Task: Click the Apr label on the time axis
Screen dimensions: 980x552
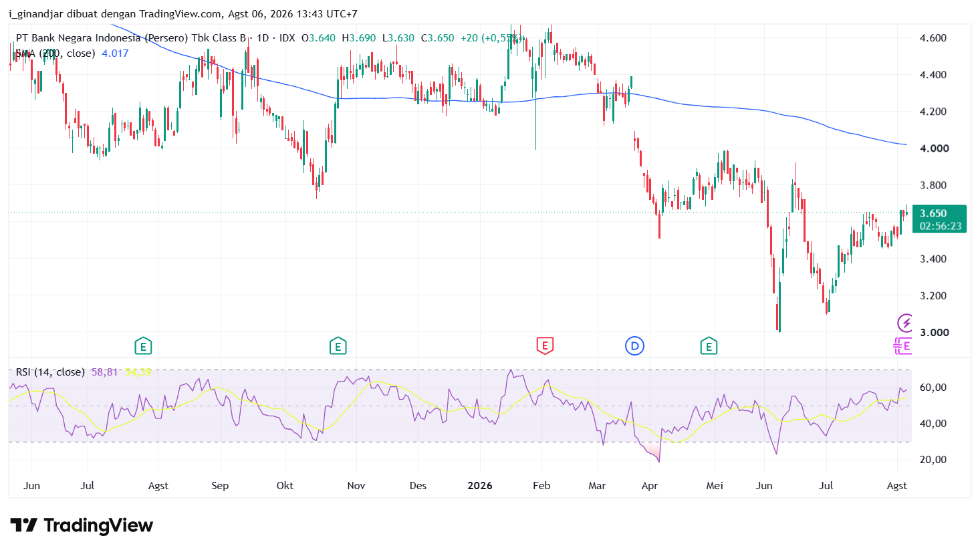Action: coord(650,486)
